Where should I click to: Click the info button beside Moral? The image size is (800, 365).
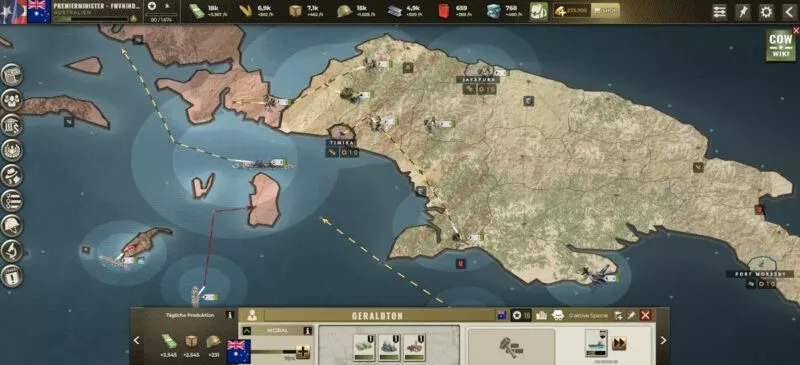[x=307, y=331]
